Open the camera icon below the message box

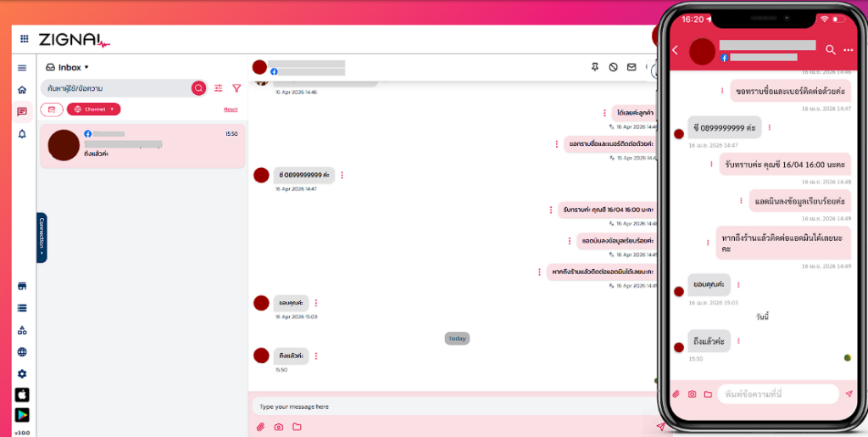pos(278,426)
